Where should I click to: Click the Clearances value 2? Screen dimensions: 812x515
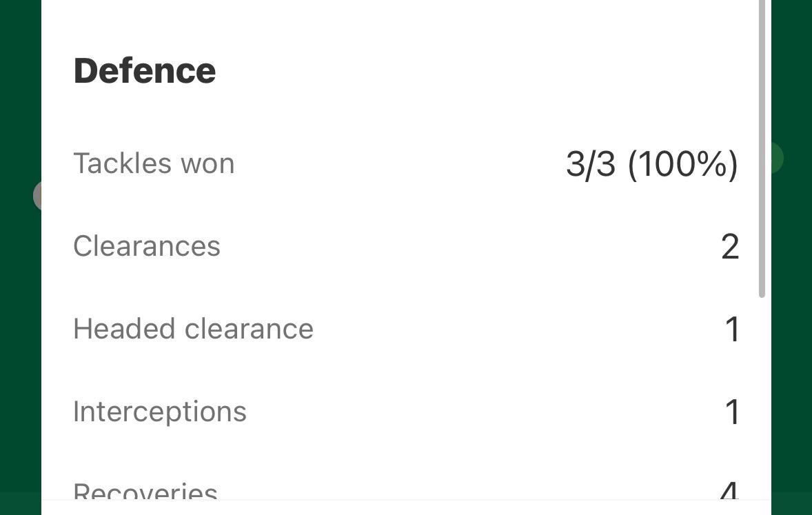click(730, 247)
